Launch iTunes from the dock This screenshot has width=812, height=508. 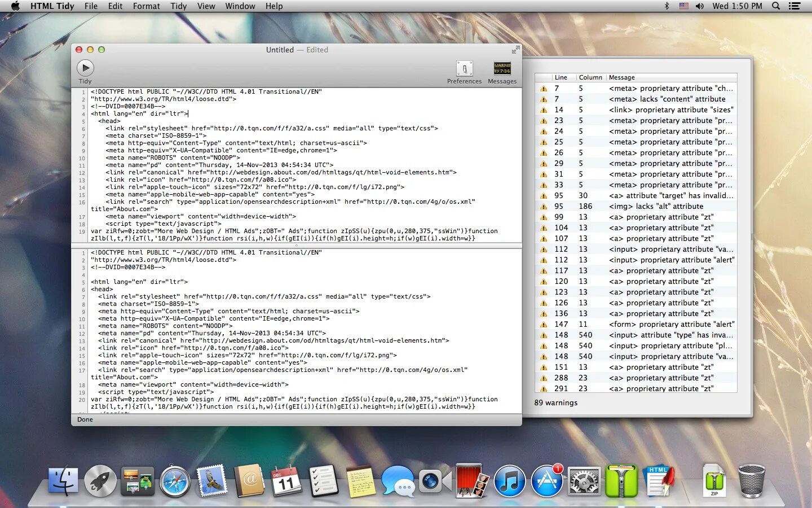coord(509,481)
